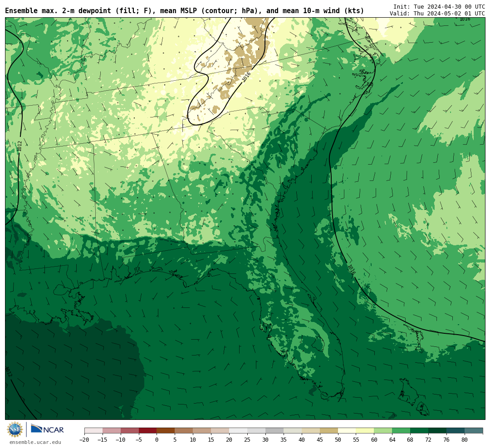Click the colorbar swatch between 72 and 76
The image size is (490, 448).
click(x=437, y=431)
